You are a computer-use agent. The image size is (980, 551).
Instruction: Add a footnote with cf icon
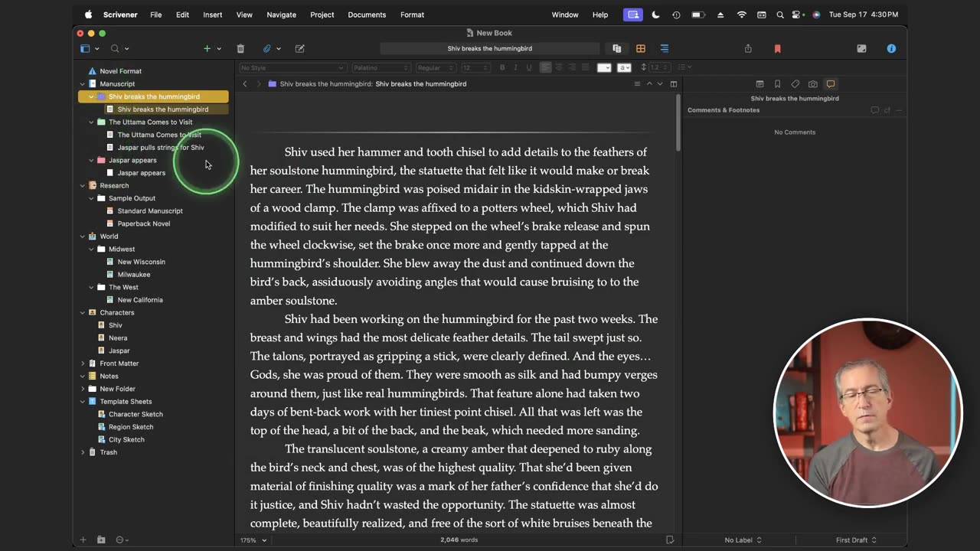pyautogui.click(x=887, y=110)
